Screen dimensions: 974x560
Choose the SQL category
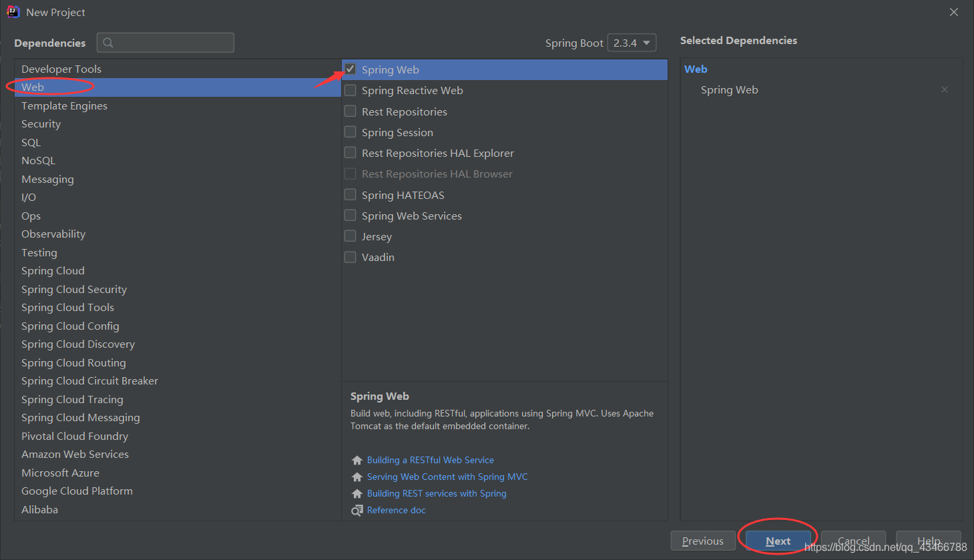click(x=178, y=142)
